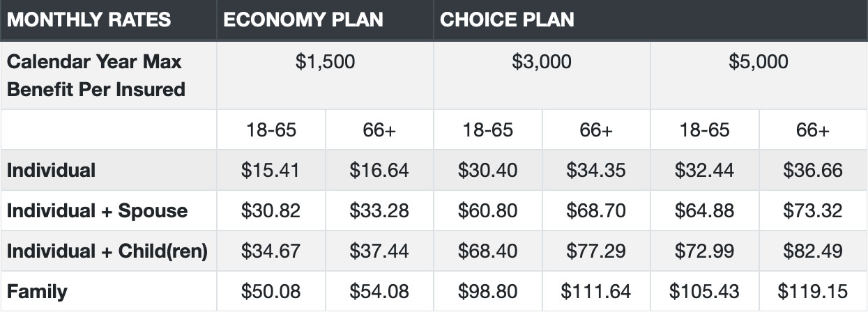Click the $15.41 Individual rate

[x=271, y=170]
